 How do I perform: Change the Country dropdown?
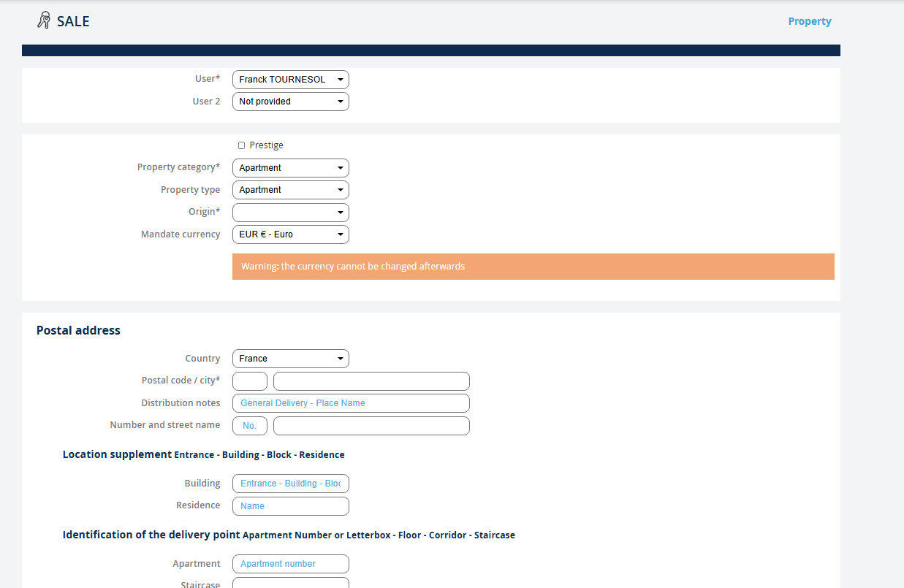tap(290, 359)
